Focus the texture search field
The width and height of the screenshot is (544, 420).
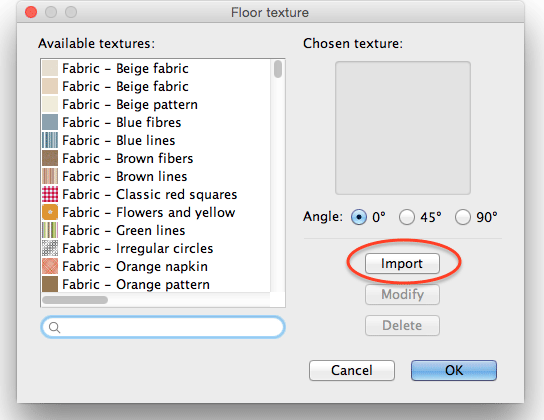click(x=163, y=327)
